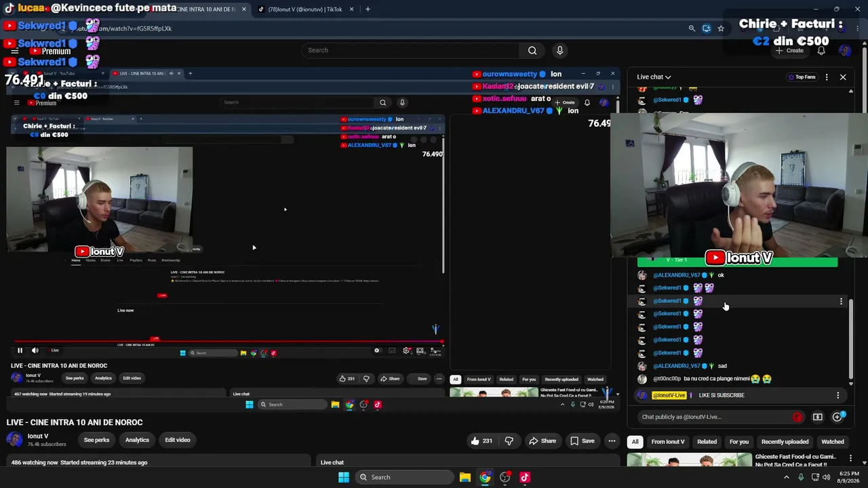Dislike the video with thumbs down

[509, 441]
